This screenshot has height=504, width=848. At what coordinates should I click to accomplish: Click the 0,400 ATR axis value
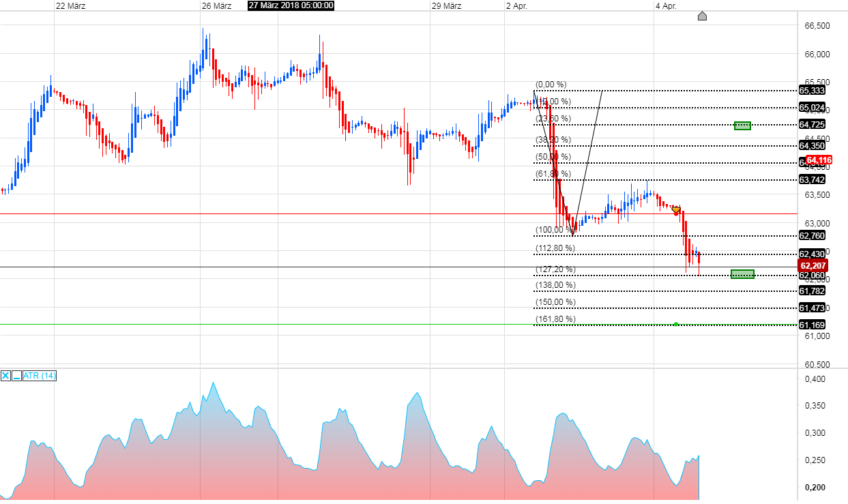(815, 379)
